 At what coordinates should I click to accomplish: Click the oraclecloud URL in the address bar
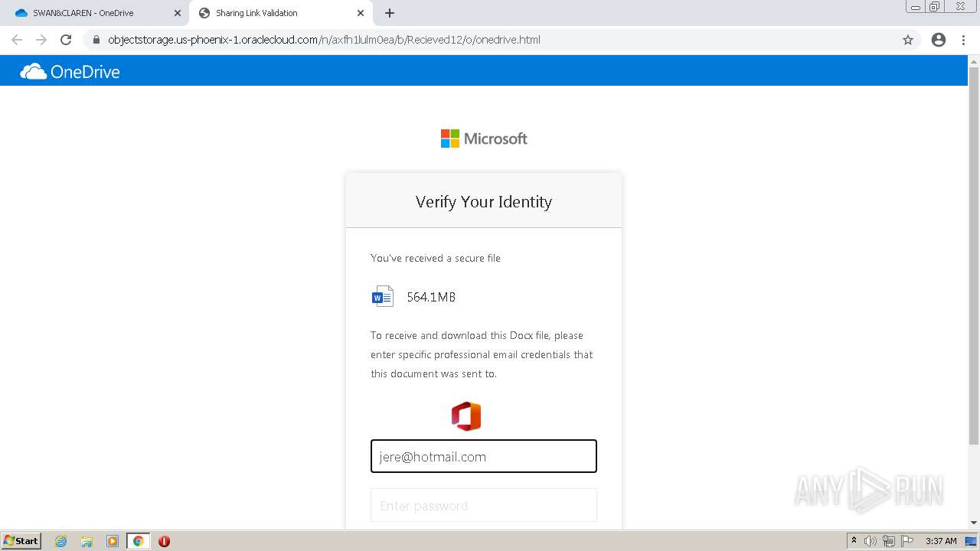pyautogui.click(x=324, y=40)
